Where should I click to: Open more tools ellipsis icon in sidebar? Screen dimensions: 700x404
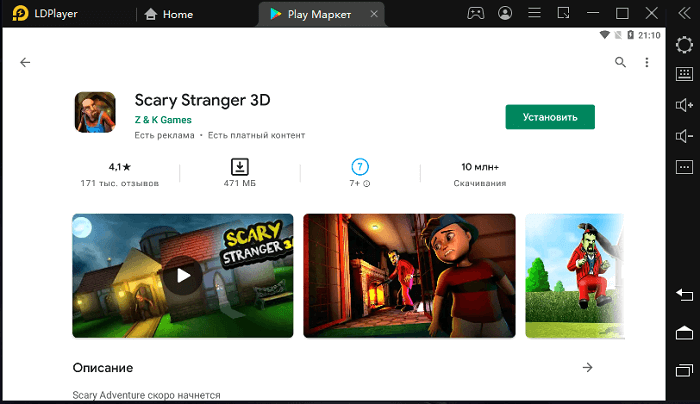[684, 167]
